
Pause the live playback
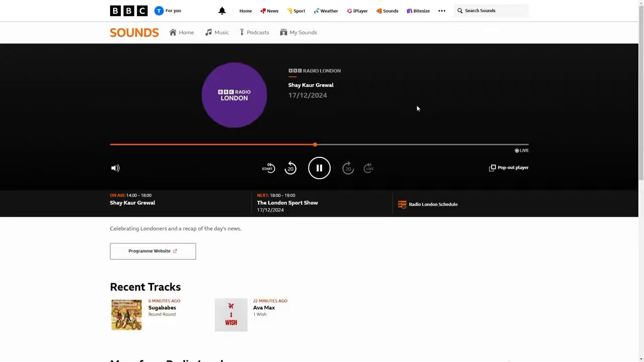click(x=319, y=168)
